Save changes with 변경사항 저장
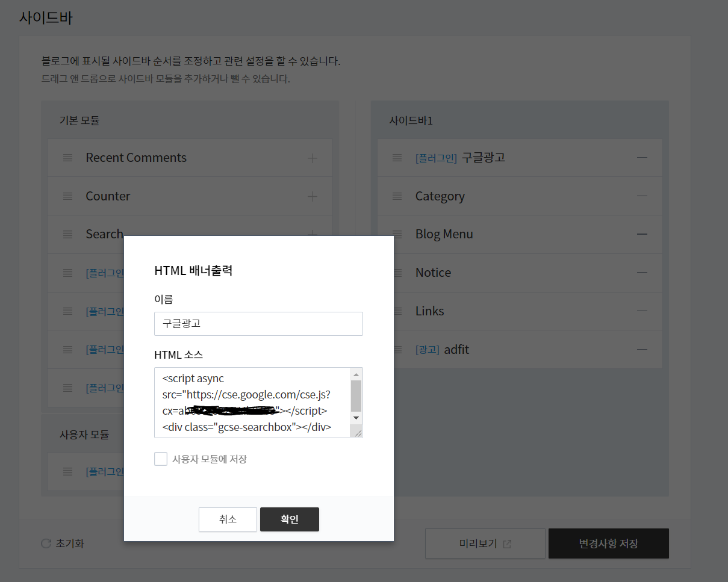Screen dimensions: 728x582 [x=609, y=543]
